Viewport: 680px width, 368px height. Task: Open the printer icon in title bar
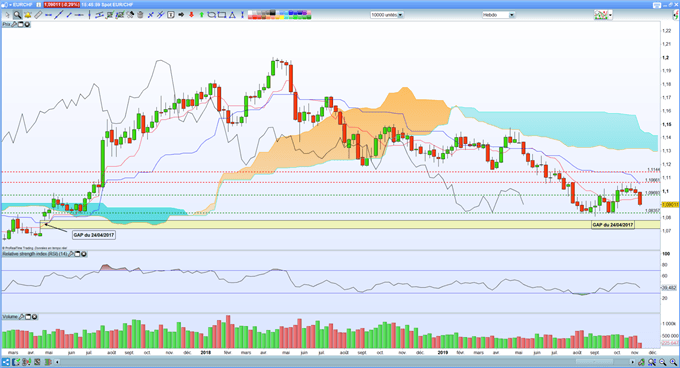click(657, 5)
